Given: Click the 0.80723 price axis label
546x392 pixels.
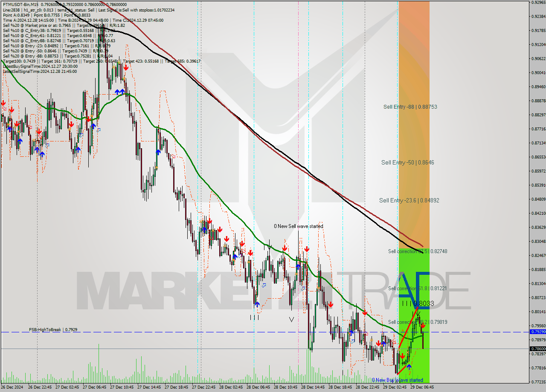Looking at the screenshot, I should tap(538, 297).
